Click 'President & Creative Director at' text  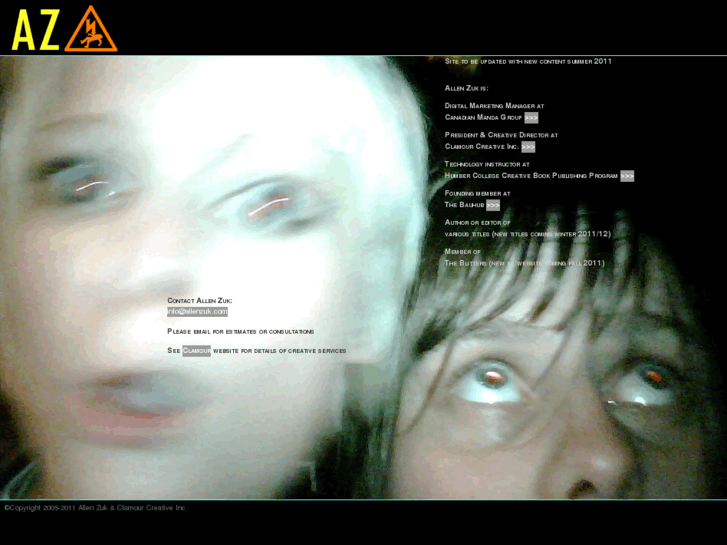tap(501, 135)
